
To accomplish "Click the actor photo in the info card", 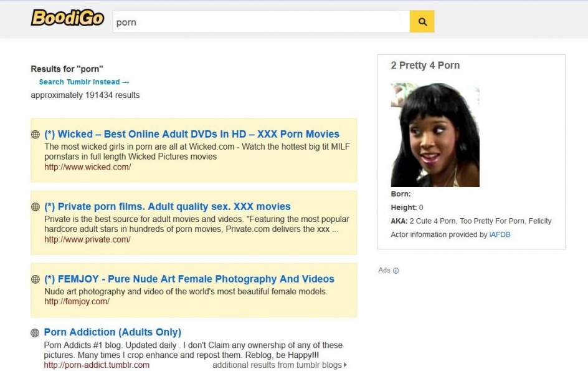I will pos(435,135).
